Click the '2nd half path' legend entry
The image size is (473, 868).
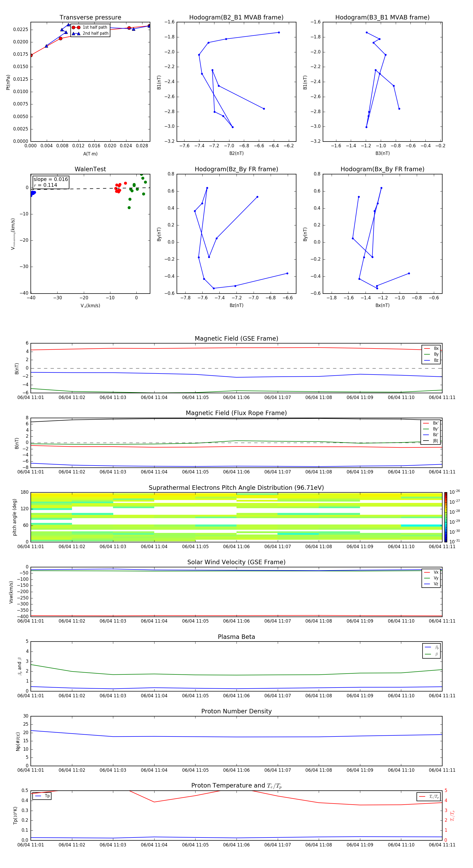(90, 33)
